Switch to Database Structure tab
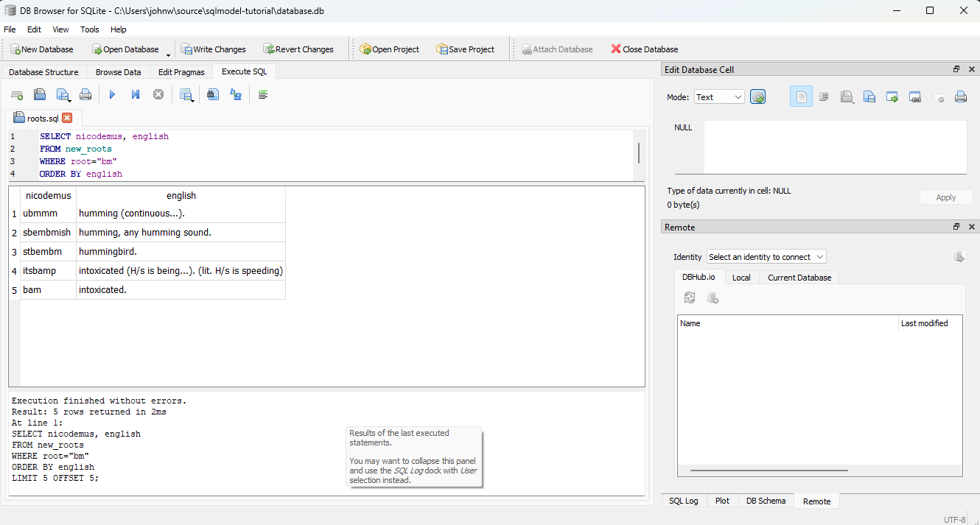The width and height of the screenshot is (980, 525). pos(43,72)
